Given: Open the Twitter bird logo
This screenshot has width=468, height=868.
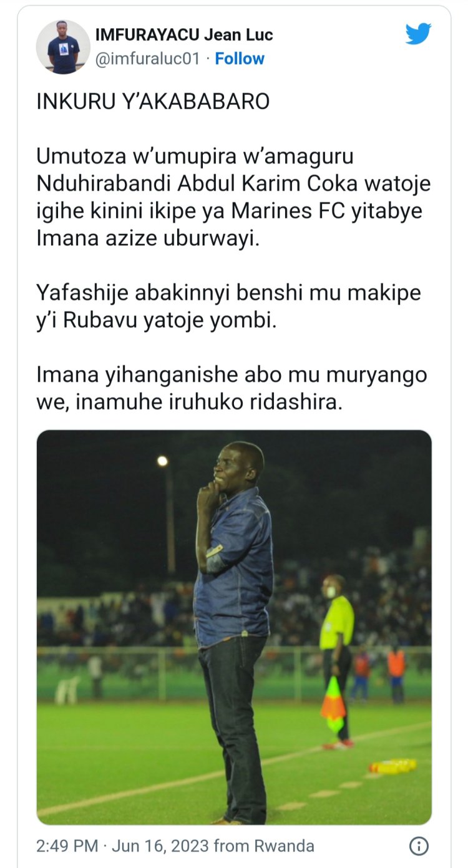Looking at the screenshot, I should click(418, 34).
